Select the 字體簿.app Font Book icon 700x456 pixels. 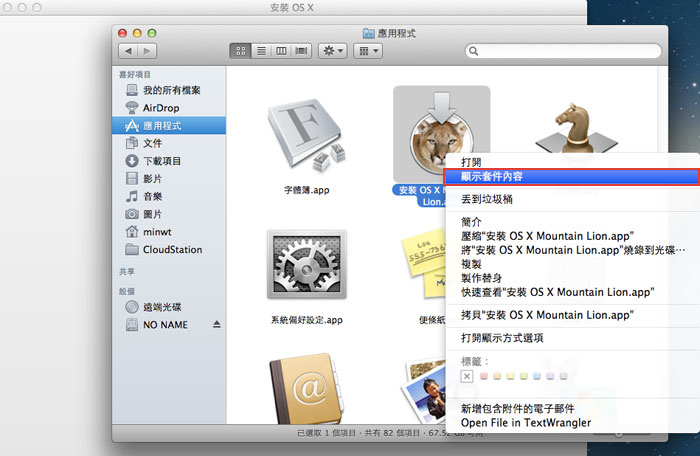307,137
